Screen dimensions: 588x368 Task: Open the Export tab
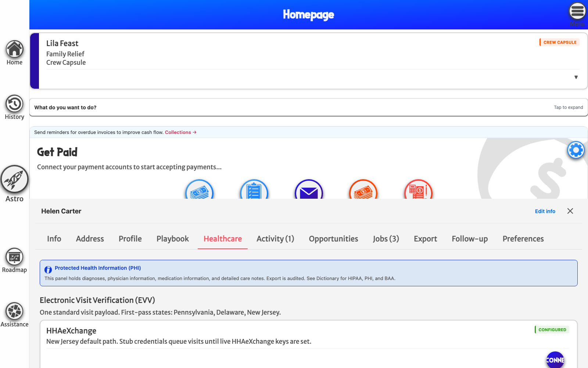(x=426, y=239)
